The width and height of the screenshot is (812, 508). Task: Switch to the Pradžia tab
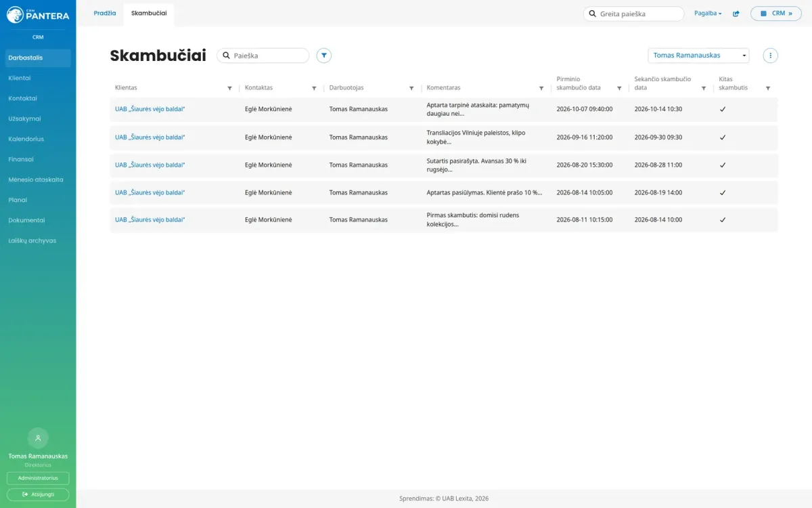pos(105,14)
